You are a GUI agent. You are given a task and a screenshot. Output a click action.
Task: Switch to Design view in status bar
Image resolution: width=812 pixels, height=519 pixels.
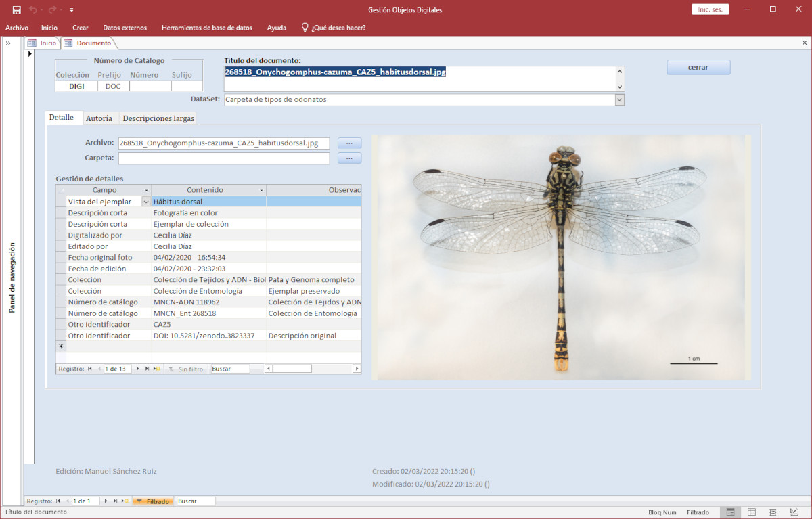(x=794, y=512)
